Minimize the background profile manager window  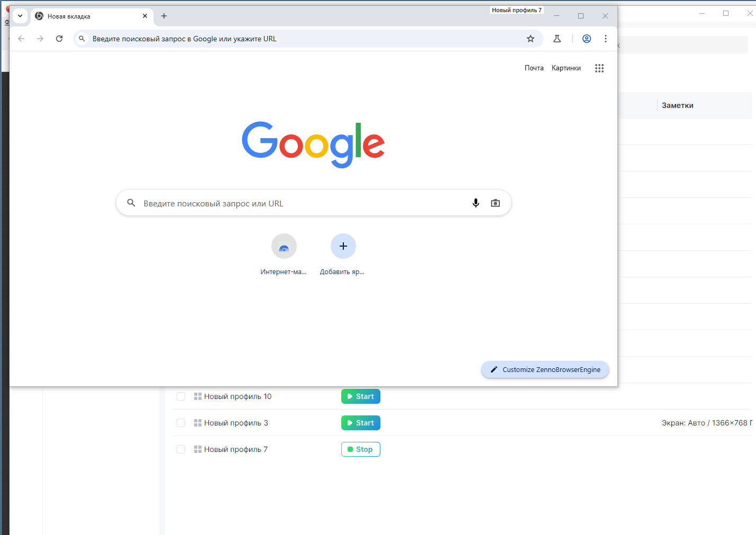(x=702, y=13)
